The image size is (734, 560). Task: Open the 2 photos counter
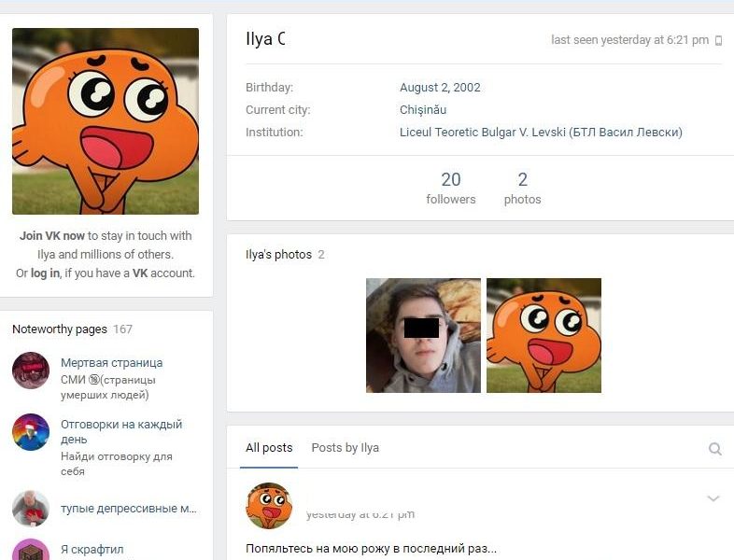click(522, 188)
